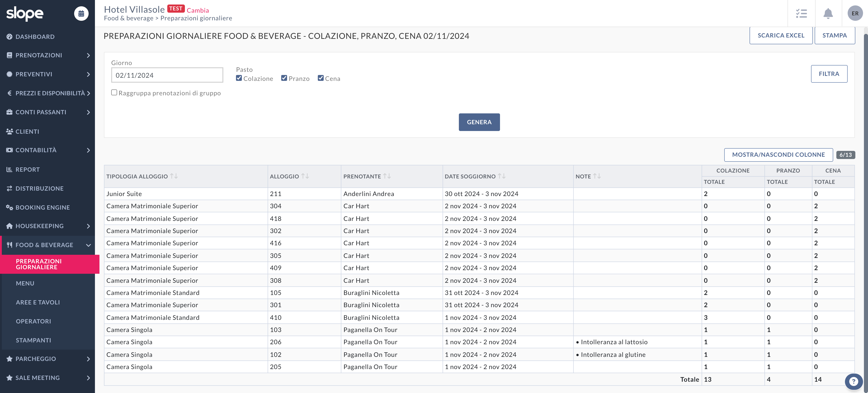Go to Dashboard in sidebar
The height and width of the screenshot is (393, 868).
(x=35, y=37)
